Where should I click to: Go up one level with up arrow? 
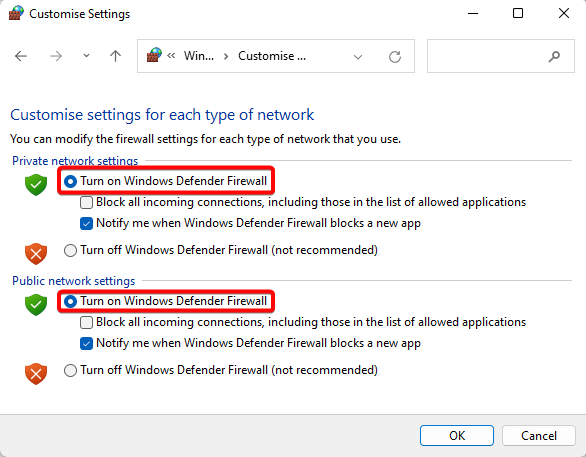[115, 56]
